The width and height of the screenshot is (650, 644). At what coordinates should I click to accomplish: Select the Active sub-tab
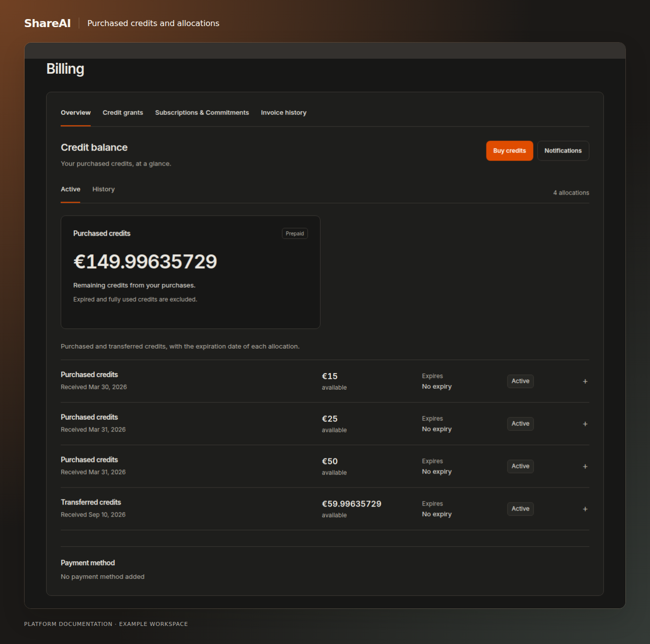[70, 190]
